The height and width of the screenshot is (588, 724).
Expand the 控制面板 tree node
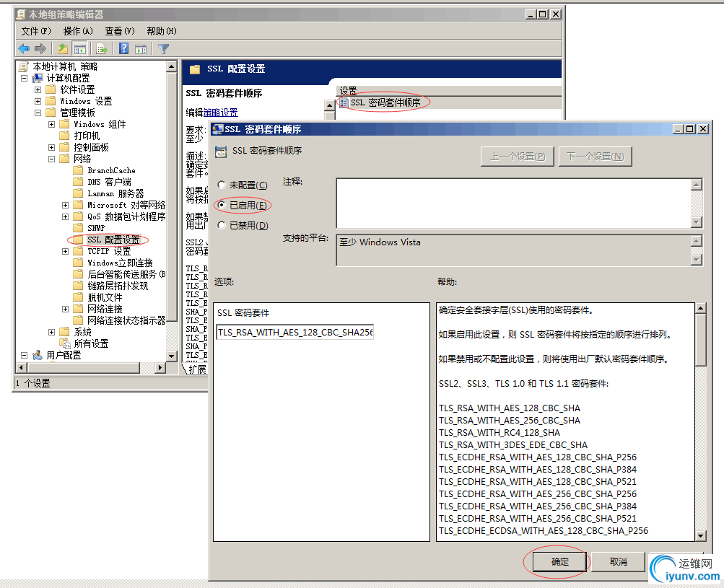tap(52, 147)
